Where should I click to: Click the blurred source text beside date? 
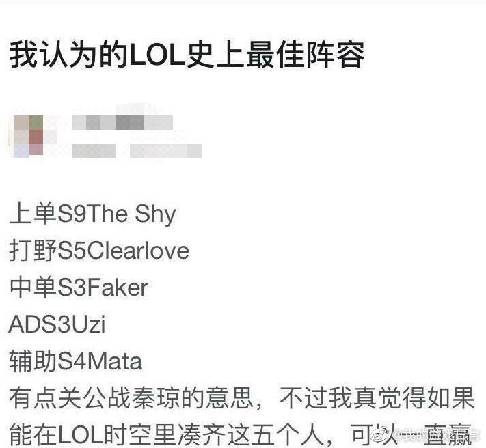166,152
